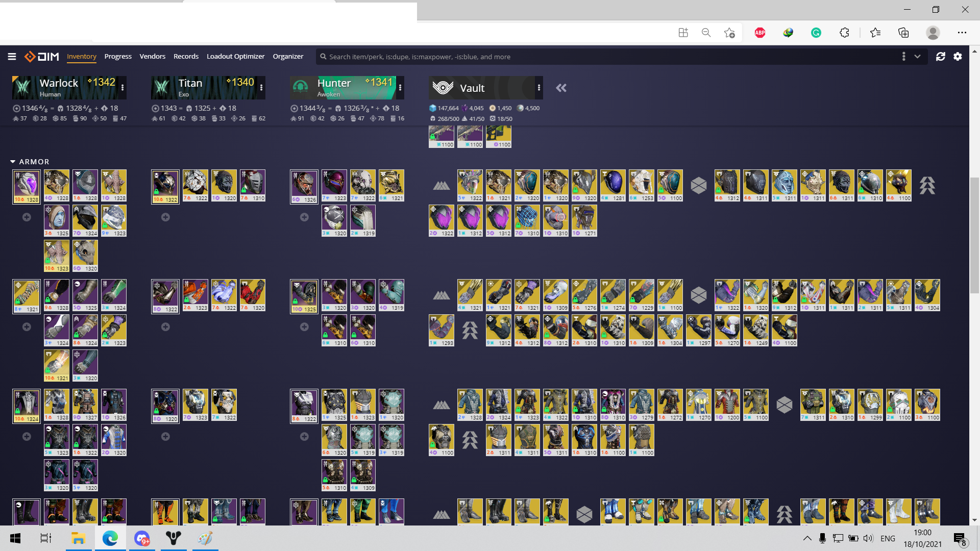Open the Records tab
980x551 pixels.
coord(186,57)
